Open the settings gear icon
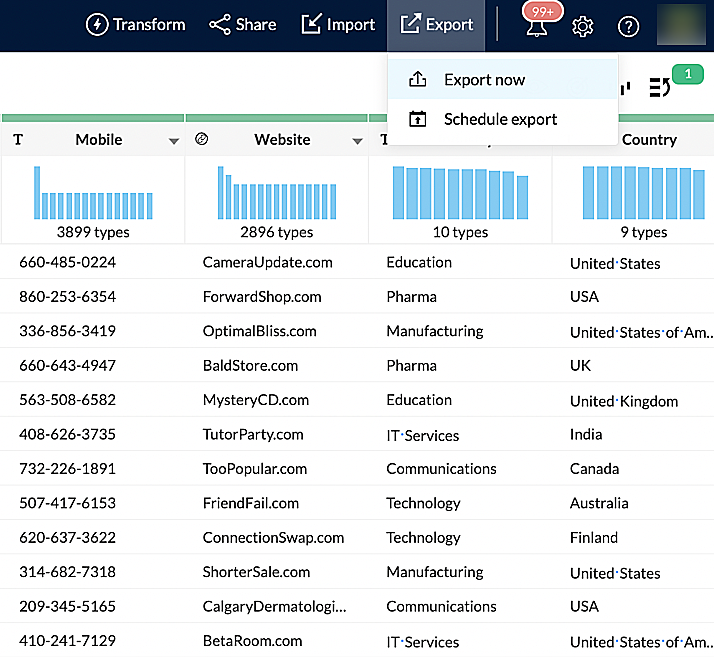 point(582,26)
